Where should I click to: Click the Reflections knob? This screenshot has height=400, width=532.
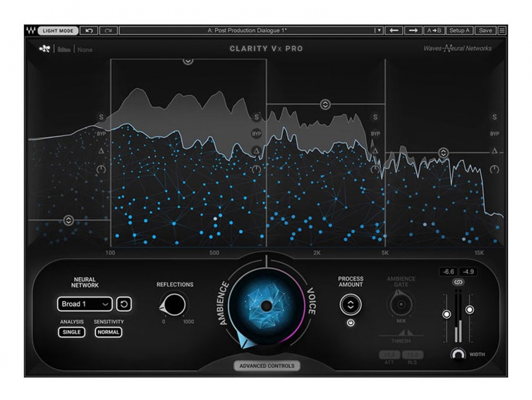[175, 304]
